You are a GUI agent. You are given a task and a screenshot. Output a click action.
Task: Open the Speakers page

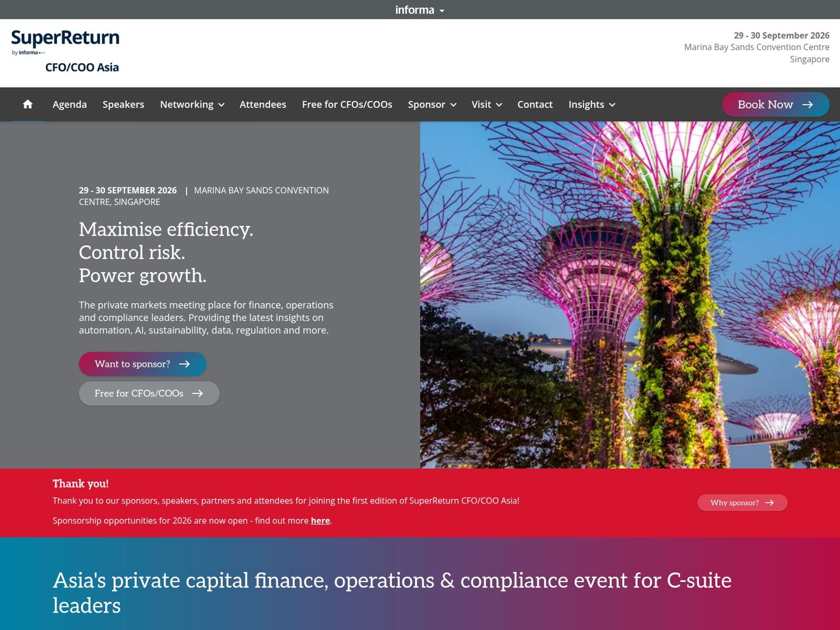[x=123, y=104]
